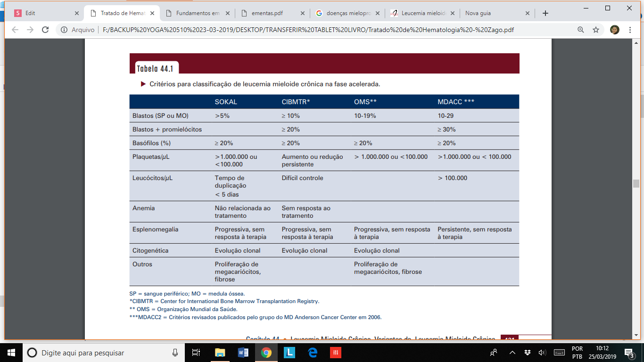Click the SOKAL column header
Screen dimensions: 644x362
point(226,102)
